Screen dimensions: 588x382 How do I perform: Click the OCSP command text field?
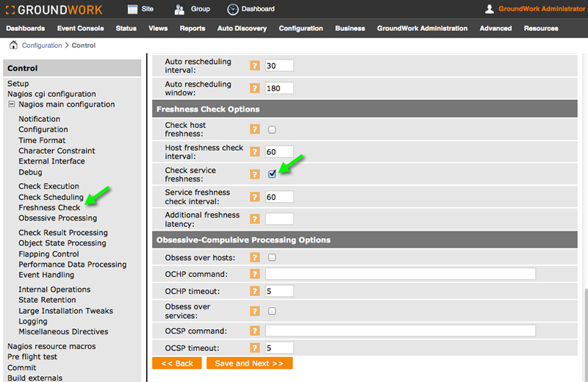pyautogui.click(x=401, y=331)
